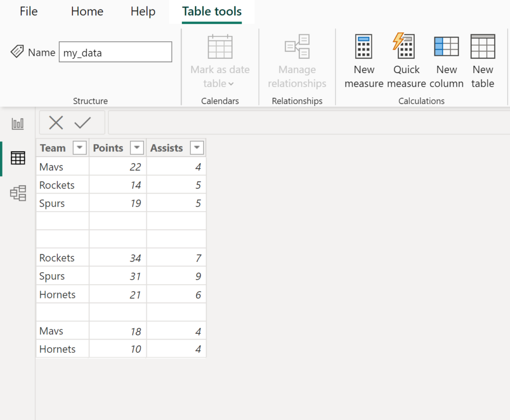The image size is (510, 420).
Task: Open the File menu
Action: pyautogui.click(x=28, y=11)
